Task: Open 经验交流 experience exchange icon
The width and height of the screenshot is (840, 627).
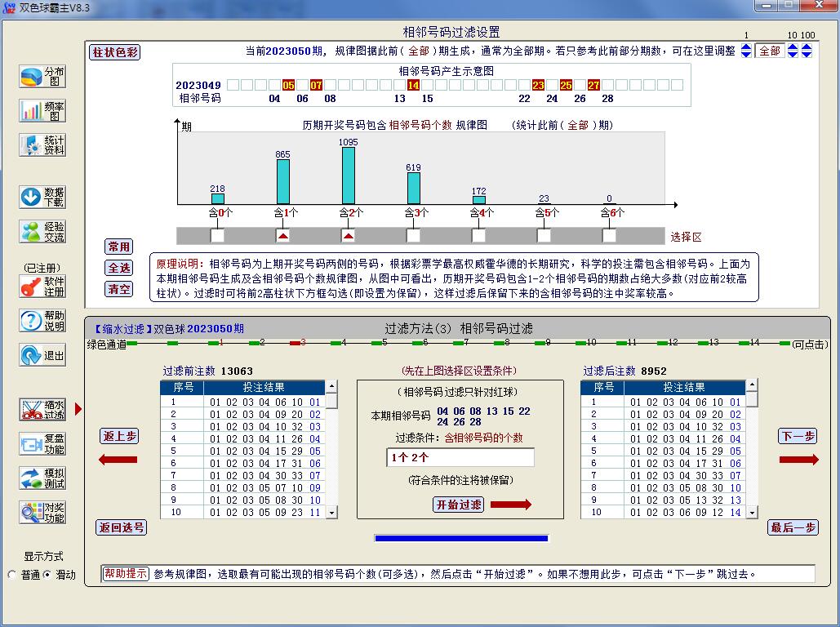Action: pyautogui.click(x=42, y=232)
